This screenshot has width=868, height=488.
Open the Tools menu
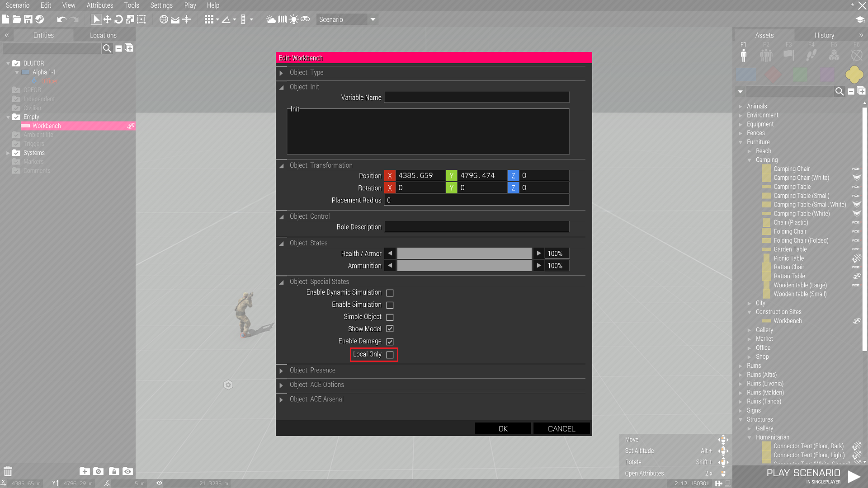132,5
